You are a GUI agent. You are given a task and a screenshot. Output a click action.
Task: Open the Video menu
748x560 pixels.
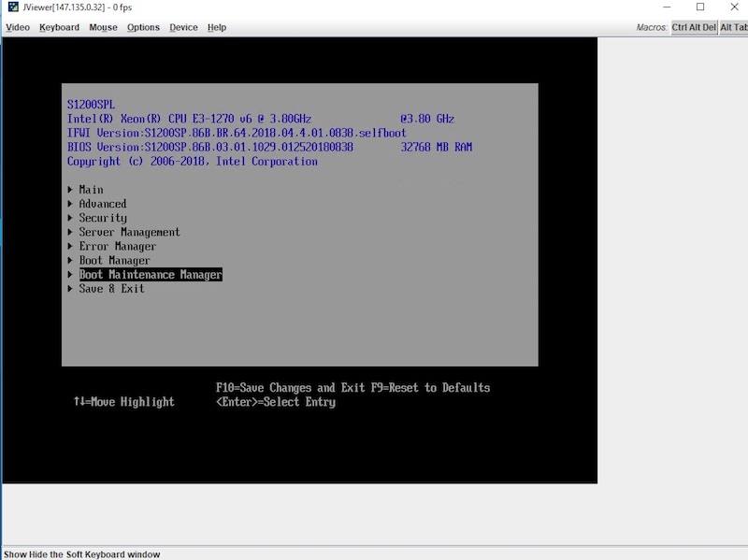18,27
